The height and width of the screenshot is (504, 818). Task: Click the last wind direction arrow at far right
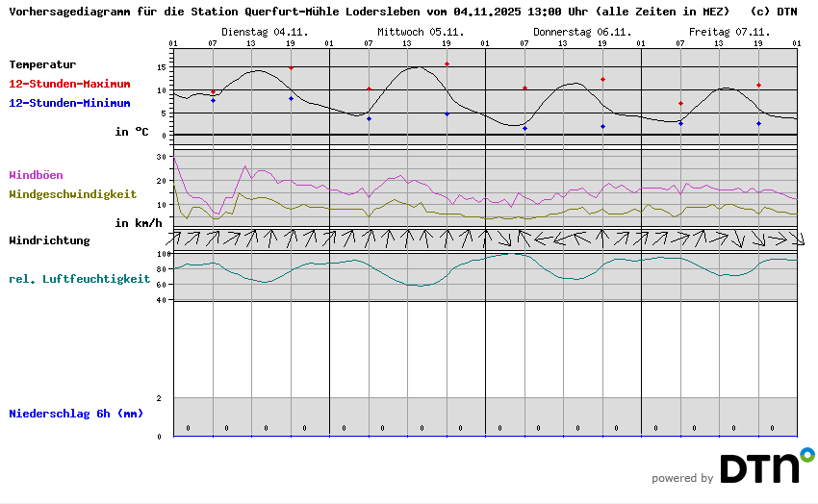tap(797, 238)
